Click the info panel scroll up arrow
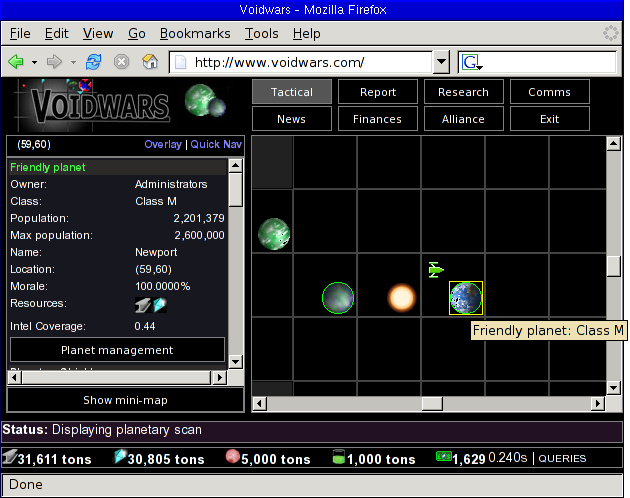Viewport: 630px width, 498px height. [236, 166]
